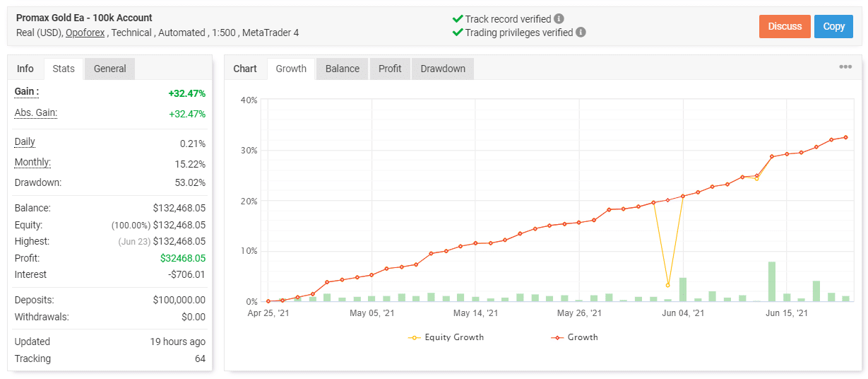
Task: Click the tallest green profit bar
Action: [772, 281]
